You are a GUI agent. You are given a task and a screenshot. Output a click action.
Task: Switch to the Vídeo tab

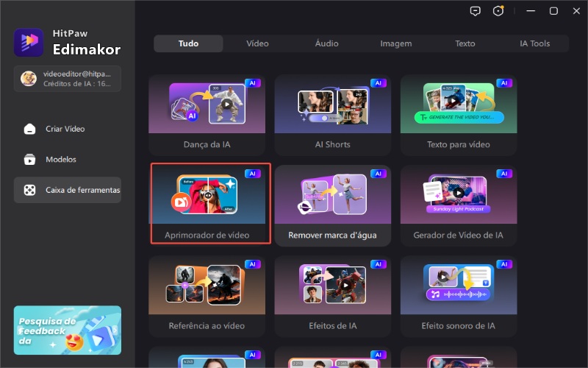pos(257,43)
